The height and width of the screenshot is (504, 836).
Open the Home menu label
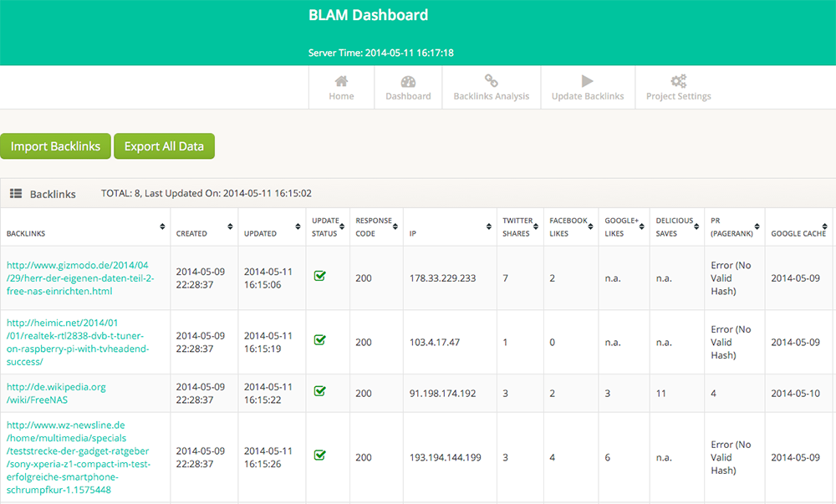click(x=341, y=96)
